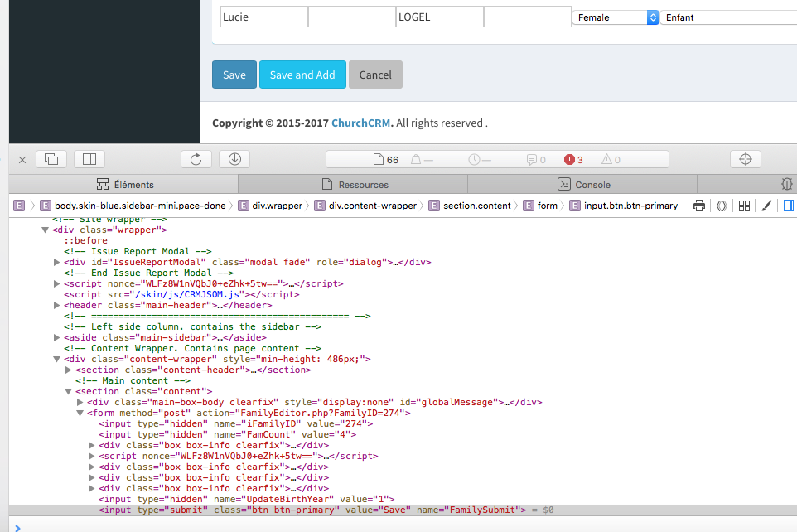Show console logs count 0
This screenshot has height=532, width=797.
(536, 160)
